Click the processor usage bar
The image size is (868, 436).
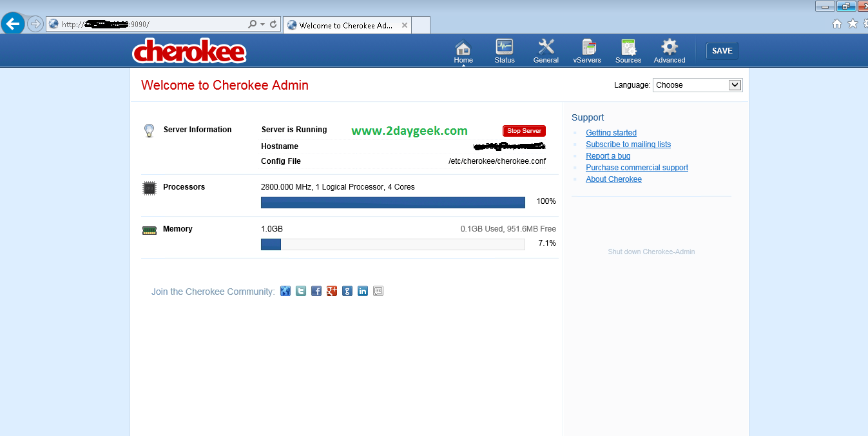393,203
